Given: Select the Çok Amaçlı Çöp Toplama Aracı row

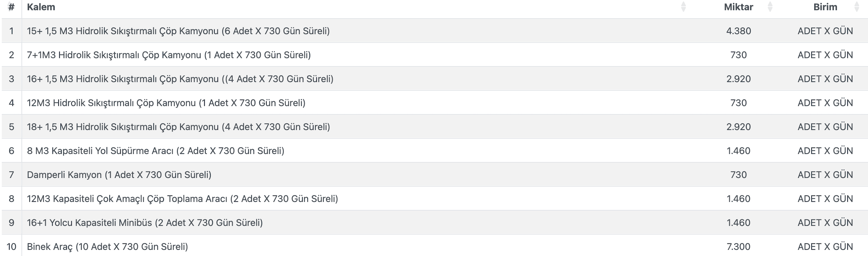Looking at the screenshot, I should coord(182,198).
